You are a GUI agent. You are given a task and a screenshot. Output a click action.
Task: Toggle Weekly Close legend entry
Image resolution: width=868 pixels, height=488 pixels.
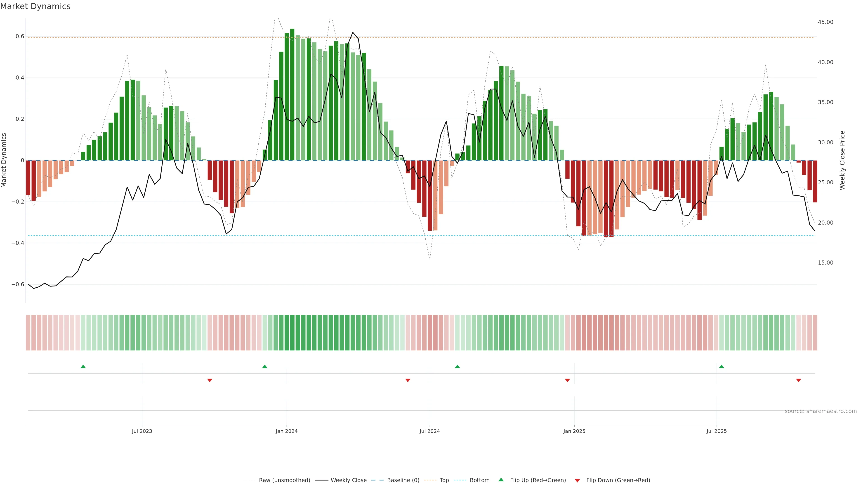(x=348, y=480)
